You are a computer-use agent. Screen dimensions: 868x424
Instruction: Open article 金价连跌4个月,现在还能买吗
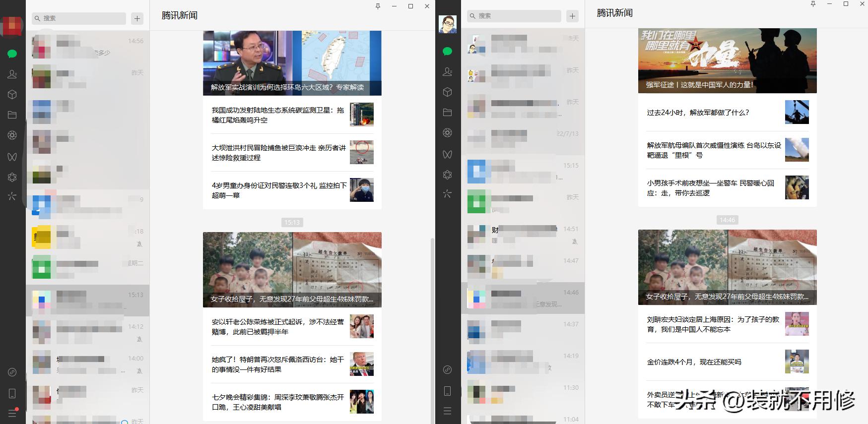tap(728, 362)
